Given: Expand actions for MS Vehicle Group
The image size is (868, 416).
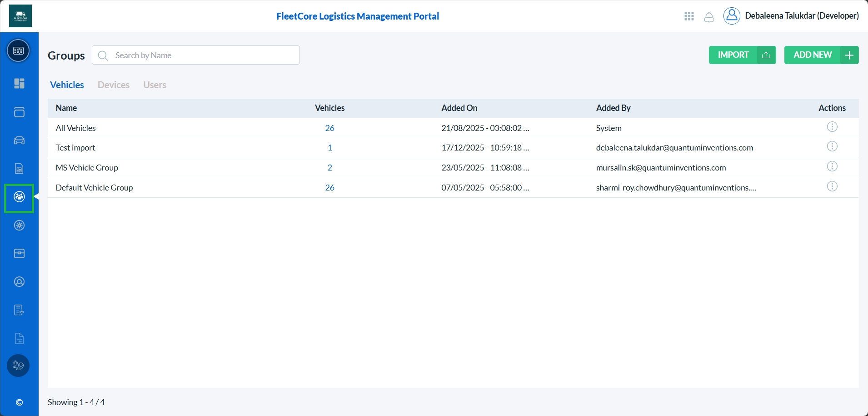Looking at the screenshot, I should click(x=832, y=166).
